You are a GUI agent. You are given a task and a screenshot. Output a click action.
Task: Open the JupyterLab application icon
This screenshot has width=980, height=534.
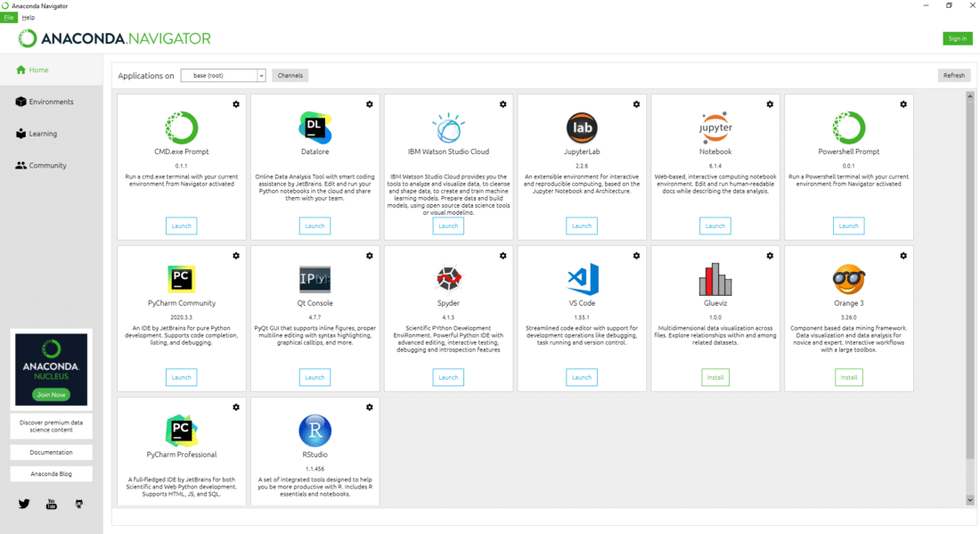(x=581, y=127)
